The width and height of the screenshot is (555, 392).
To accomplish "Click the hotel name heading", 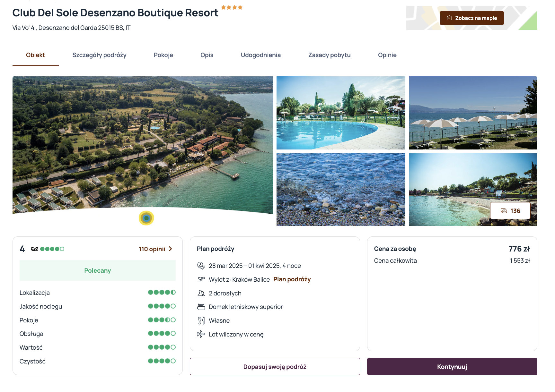I will [115, 13].
